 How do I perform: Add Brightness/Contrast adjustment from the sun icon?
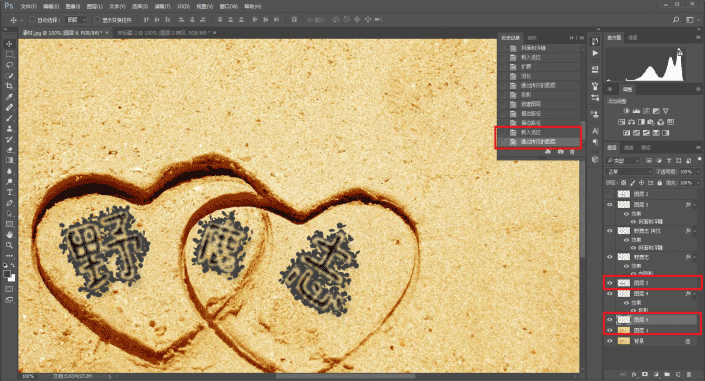click(x=626, y=111)
